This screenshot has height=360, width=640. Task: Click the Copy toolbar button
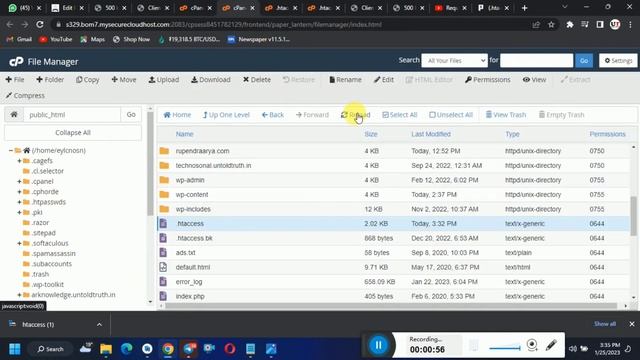(x=87, y=80)
